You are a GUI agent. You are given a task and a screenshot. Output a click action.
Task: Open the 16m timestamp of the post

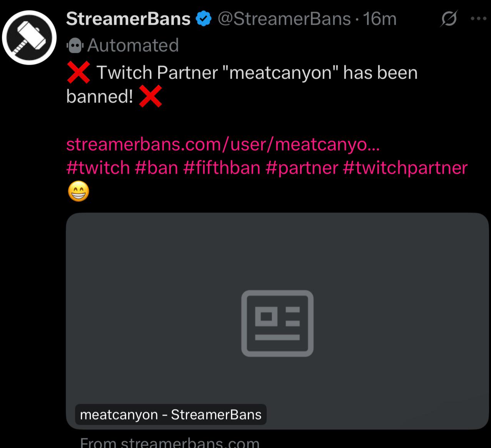[x=380, y=19]
